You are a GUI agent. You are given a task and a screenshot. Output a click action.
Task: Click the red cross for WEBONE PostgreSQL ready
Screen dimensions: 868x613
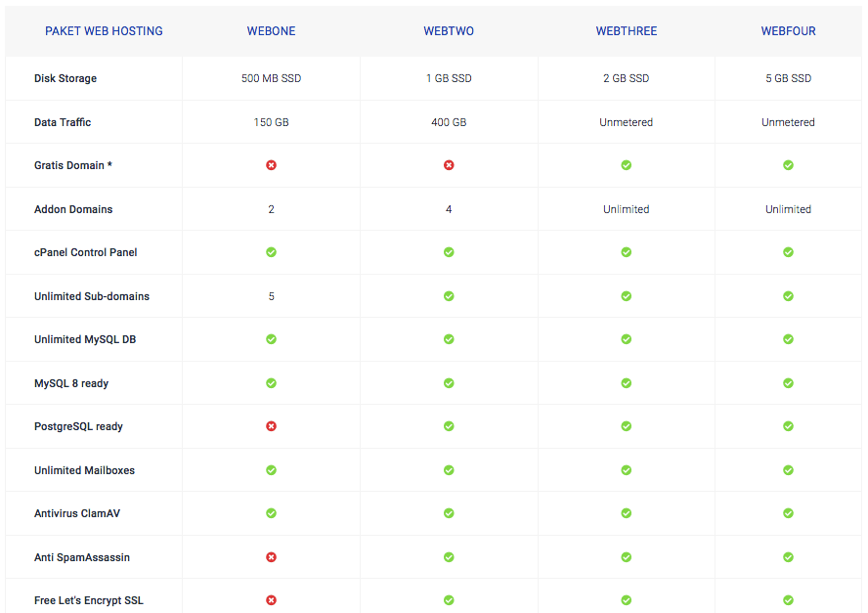(271, 426)
